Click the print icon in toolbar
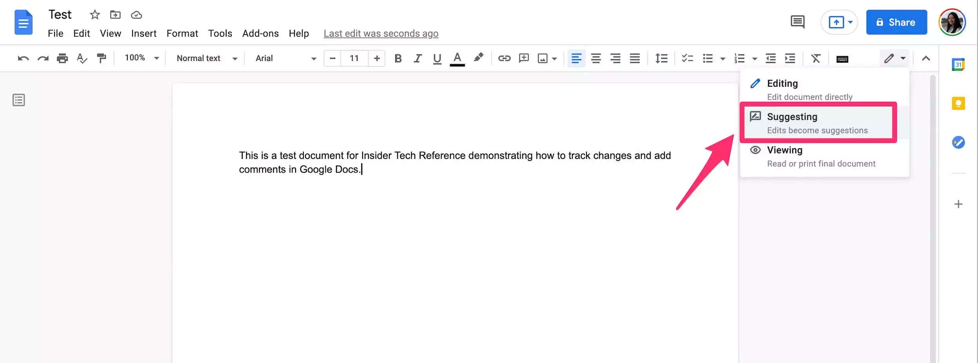The image size is (980, 363). pyautogui.click(x=62, y=58)
